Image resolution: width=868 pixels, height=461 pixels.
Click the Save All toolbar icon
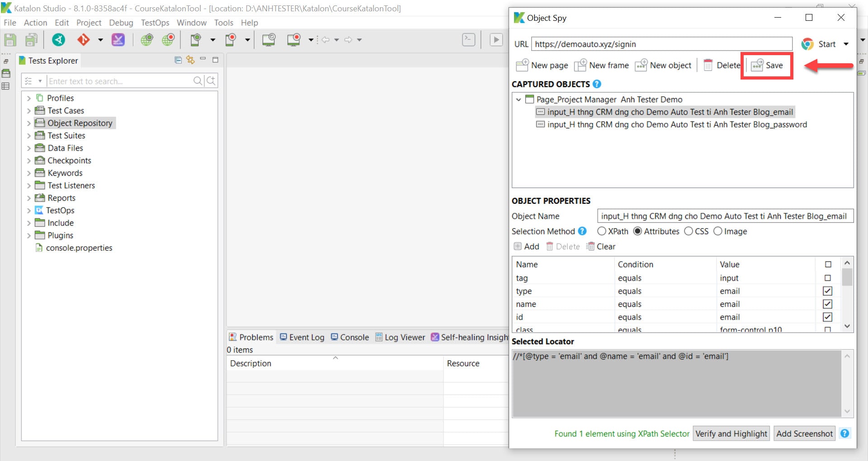click(x=31, y=40)
